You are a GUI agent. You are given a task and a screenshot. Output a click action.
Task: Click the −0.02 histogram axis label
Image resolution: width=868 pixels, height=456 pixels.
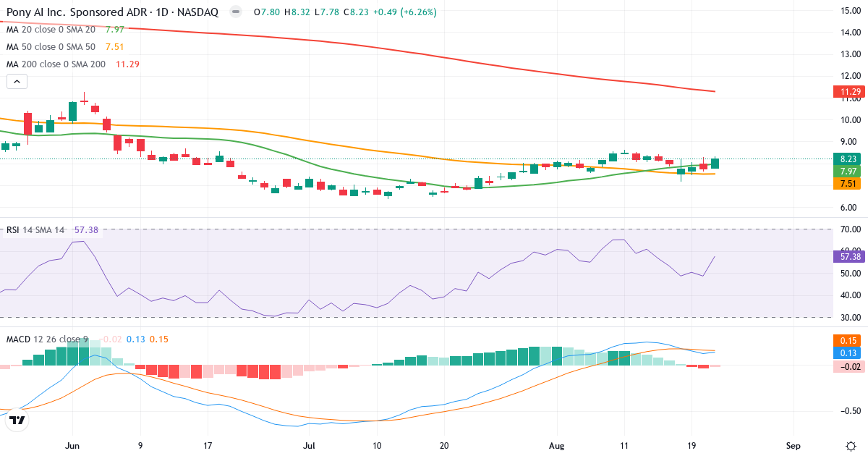[849, 367]
